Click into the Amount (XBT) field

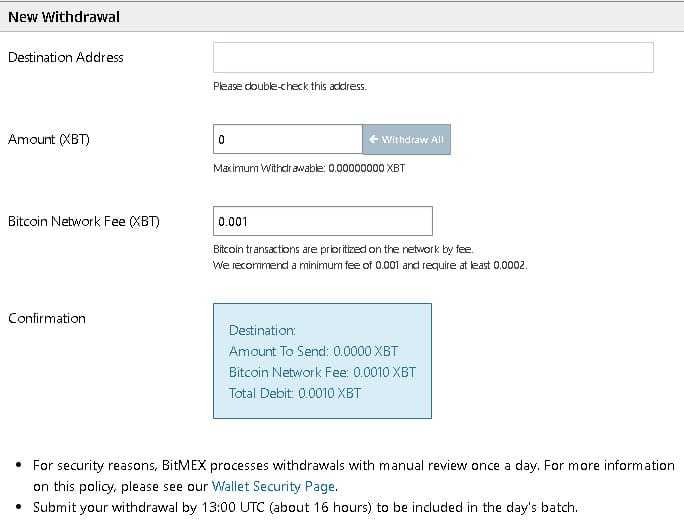287,140
